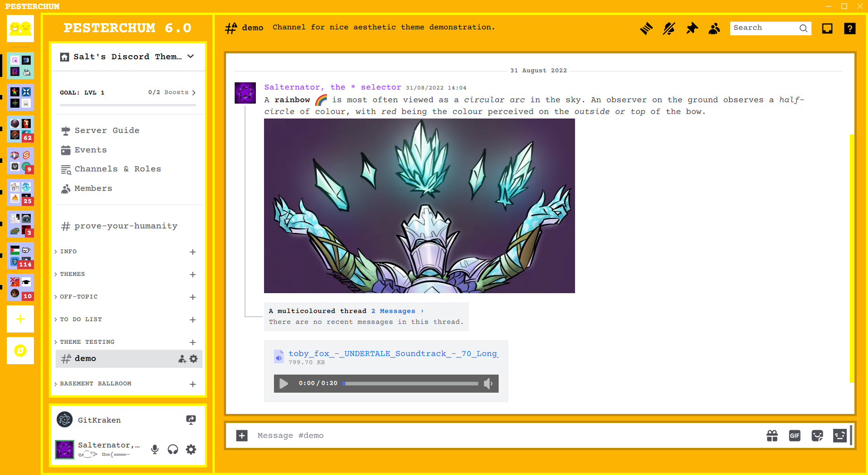Create channel in THEME TESTING category
The width and height of the screenshot is (868, 475).
193,342
